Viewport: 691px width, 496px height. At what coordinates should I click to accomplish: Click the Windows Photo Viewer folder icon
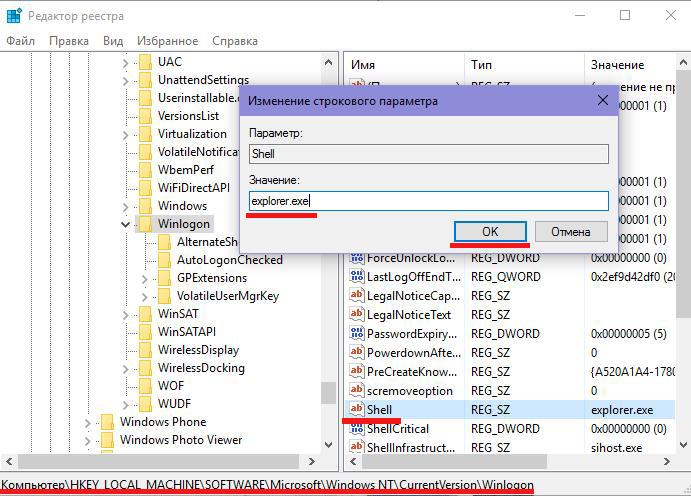point(106,440)
